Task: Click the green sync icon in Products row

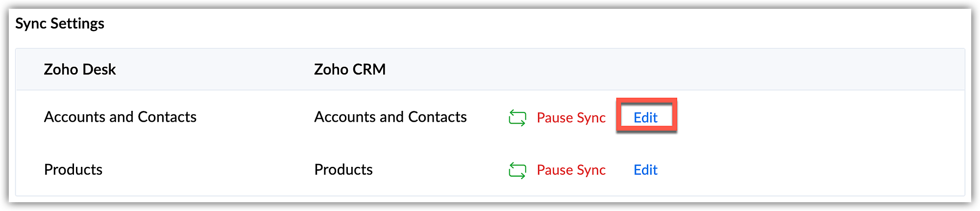Action: pos(517,170)
